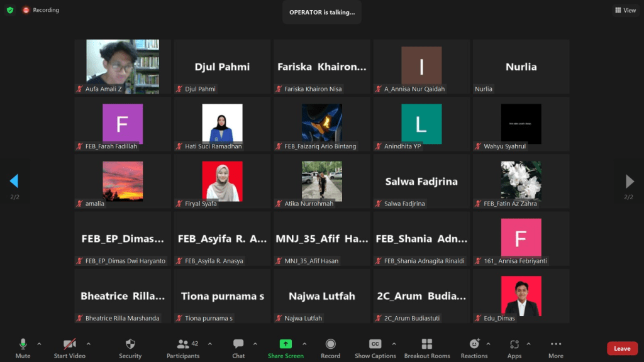
Task: Expand video options arrow beside Start Video
Action: point(88,344)
